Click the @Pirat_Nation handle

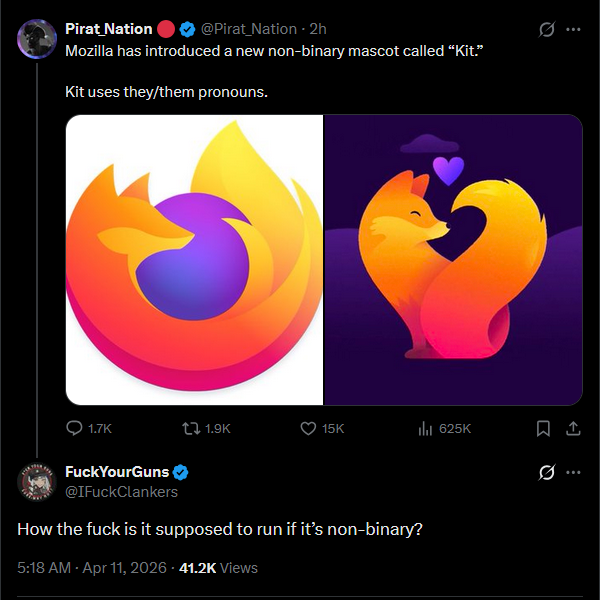point(250,29)
